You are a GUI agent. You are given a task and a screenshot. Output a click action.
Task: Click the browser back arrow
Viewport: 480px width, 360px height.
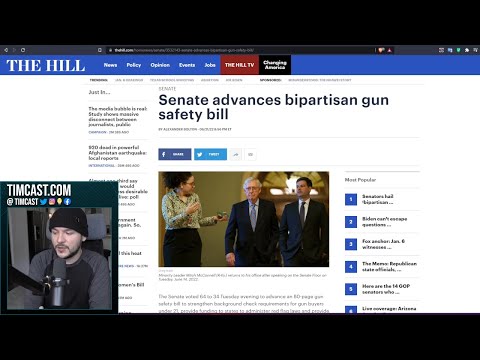click(x=6, y=50)
